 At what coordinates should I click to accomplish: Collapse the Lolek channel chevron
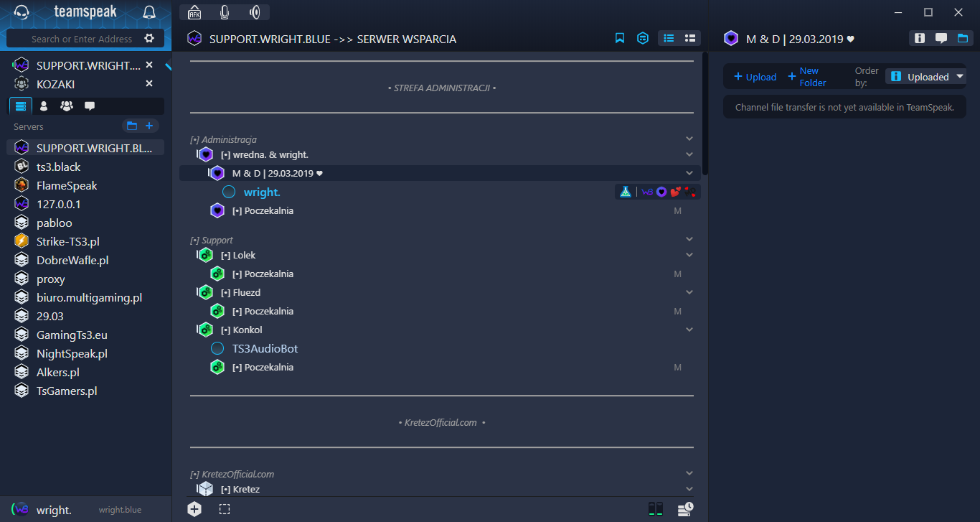(689, 255)
